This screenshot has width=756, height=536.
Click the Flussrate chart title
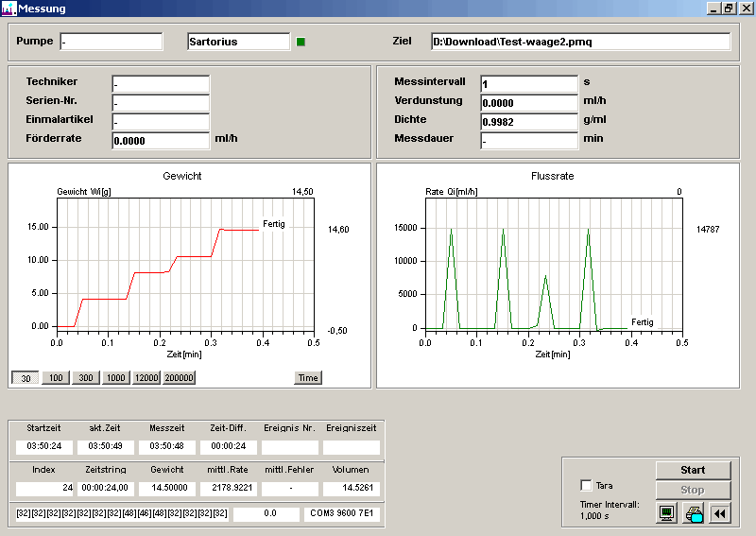(553, 176)
